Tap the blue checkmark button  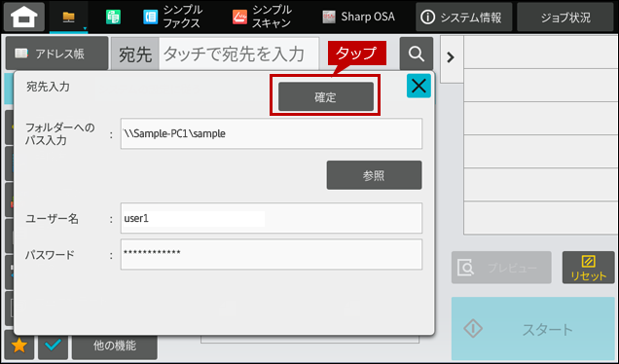pos(53,346)
